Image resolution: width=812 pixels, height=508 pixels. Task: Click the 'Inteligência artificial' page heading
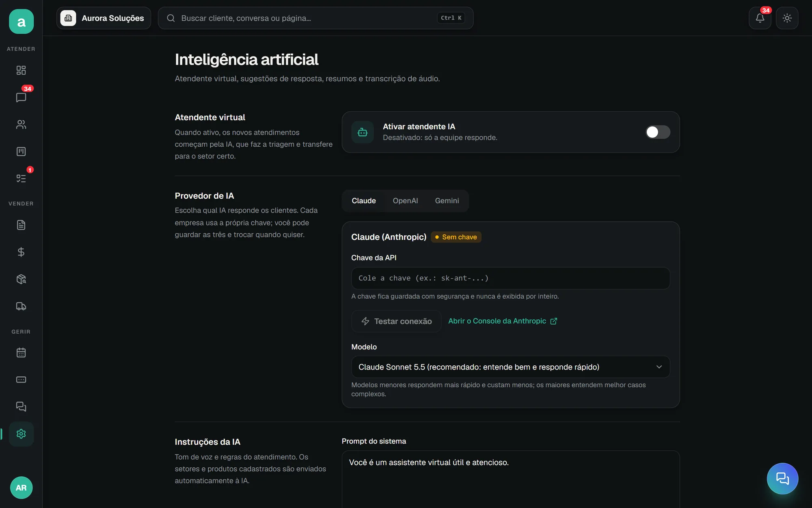tap(246, 59)
